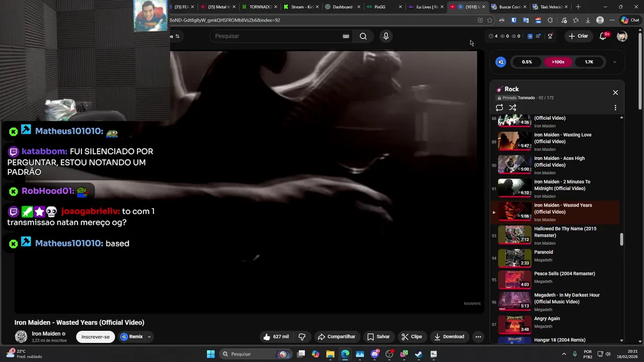The width and height of the screenshot is (644, 362).
Task: Switch to the Dashboard browser tab
Action: pyautogui.click(x=343, y=7)
